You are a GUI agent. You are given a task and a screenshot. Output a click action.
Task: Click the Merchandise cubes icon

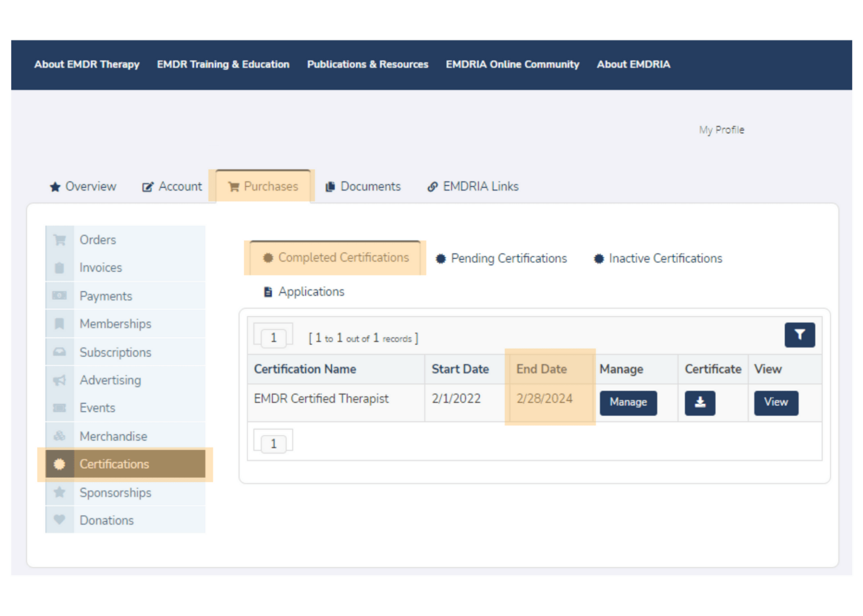pyautogui.click(x=60, y=436)
